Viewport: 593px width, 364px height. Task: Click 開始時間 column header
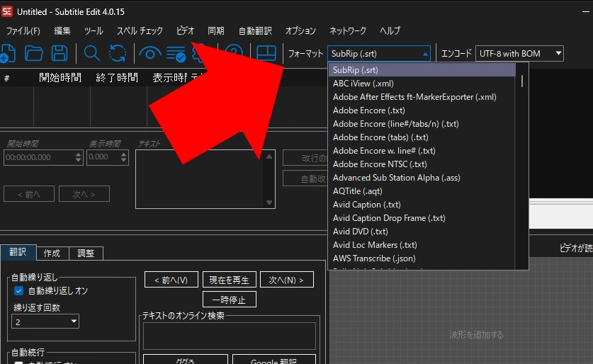[60, 78]
